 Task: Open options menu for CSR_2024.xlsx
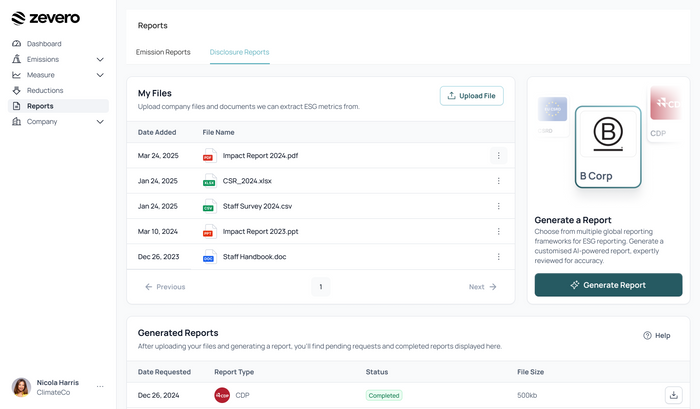click(x=499, y=181)
